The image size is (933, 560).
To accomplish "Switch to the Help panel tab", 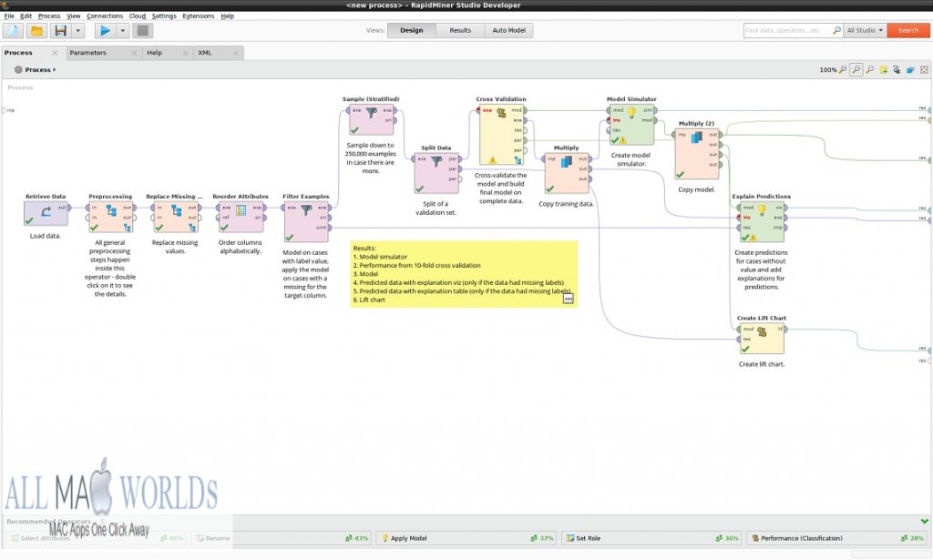I will pyautogui.click(x=155, y=53).
